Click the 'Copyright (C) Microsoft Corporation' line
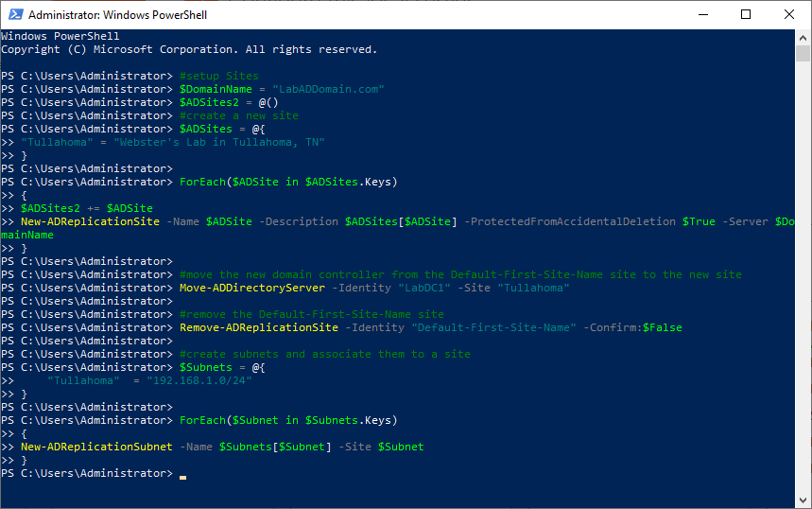The height and width of the screenshot is (509, 812). tap(189, 49)
